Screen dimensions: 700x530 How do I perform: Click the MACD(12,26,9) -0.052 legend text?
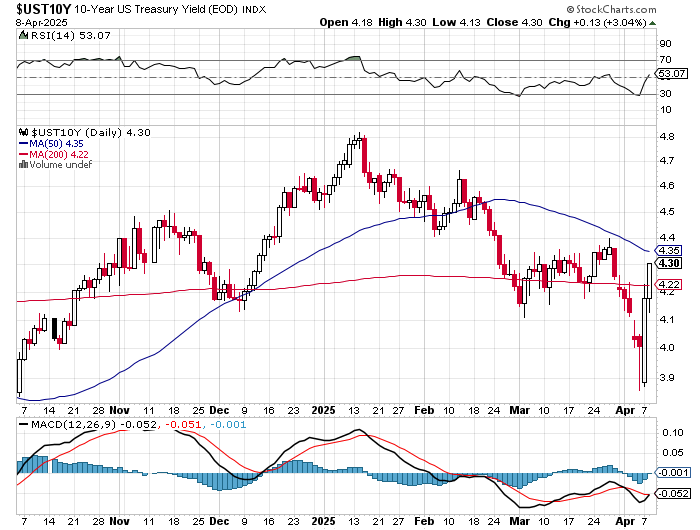point(93,424)
